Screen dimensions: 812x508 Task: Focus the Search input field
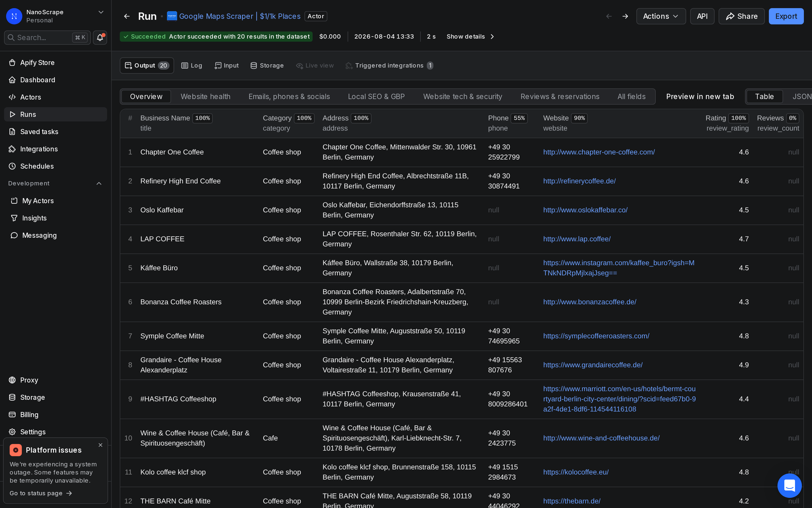pos(47,38)
